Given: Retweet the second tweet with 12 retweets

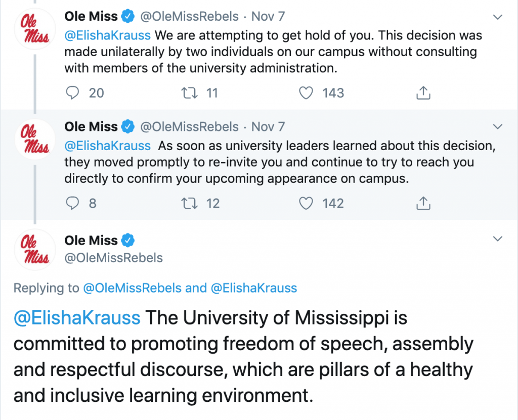Looking at the screenshot, I should [x=187, y=203].
